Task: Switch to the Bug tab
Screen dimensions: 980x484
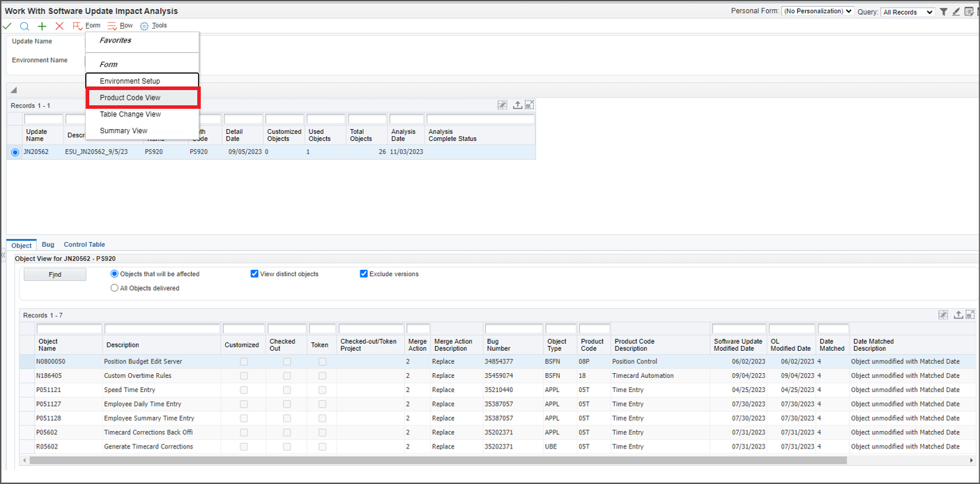Action: (48, 245)
